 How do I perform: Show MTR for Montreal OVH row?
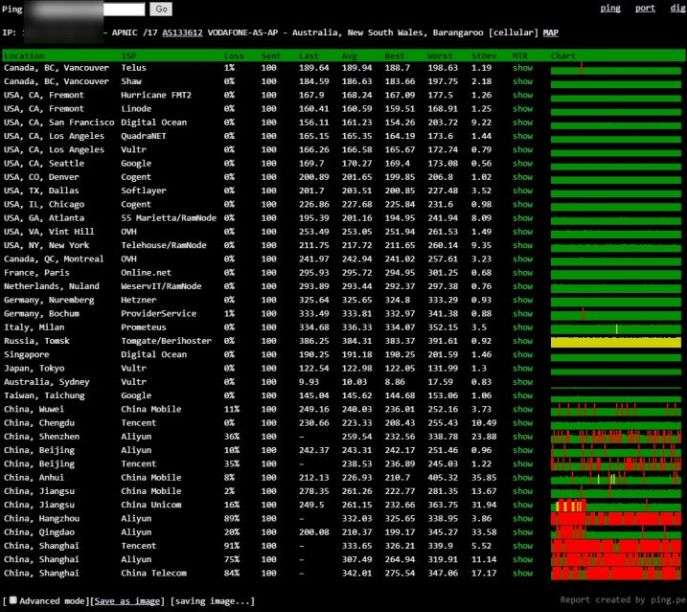523,259
